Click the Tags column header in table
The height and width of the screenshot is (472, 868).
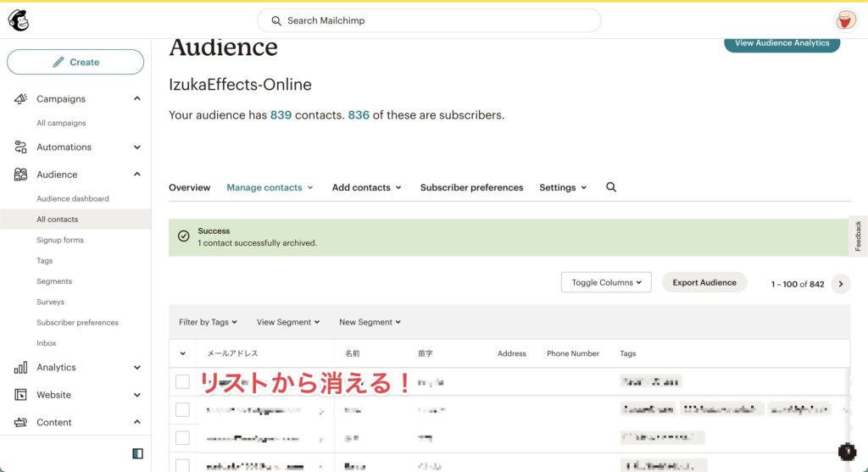(x=628, y=353)
